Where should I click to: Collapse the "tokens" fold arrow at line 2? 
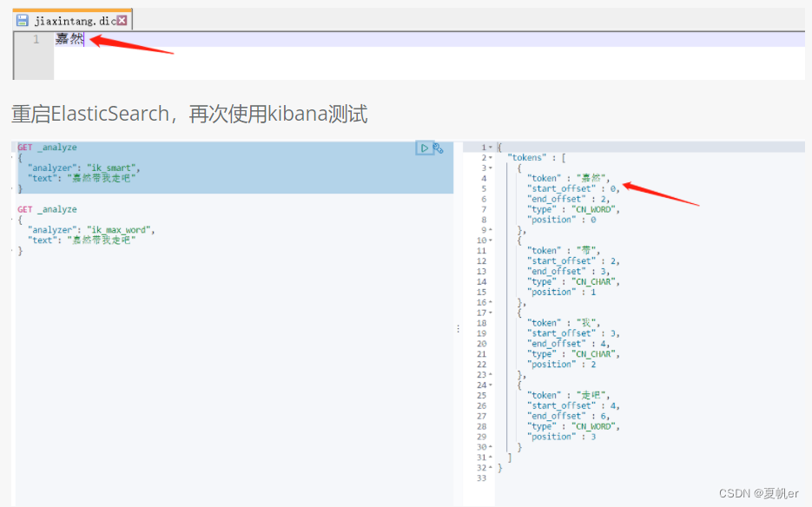coord(491,158)
